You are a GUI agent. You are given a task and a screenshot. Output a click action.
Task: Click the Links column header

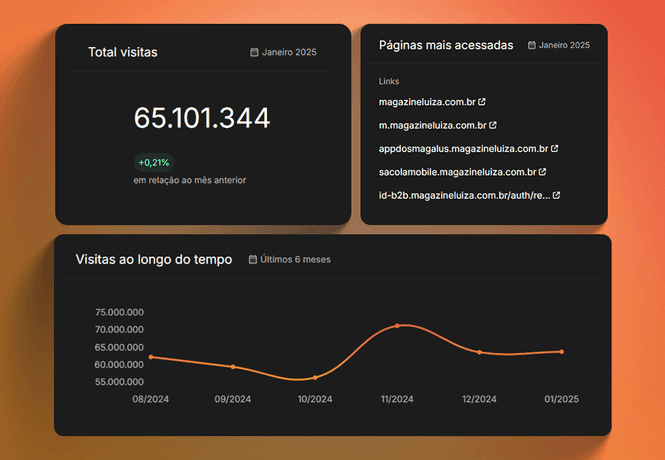389,81
